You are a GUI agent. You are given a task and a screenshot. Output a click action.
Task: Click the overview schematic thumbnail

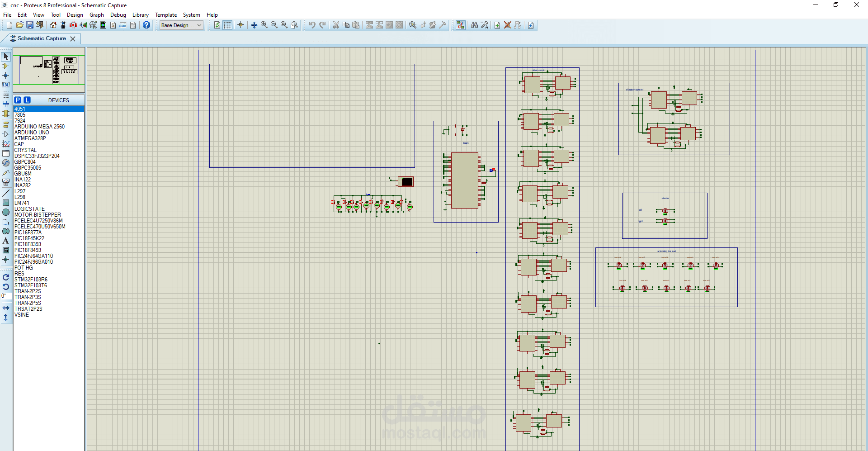49,70
